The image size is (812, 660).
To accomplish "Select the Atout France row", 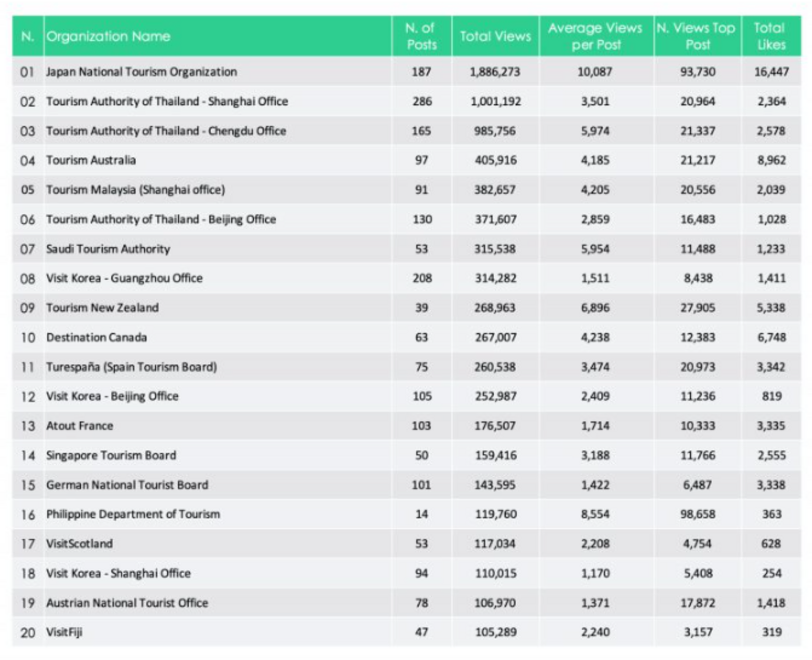I will pos(80,426).
